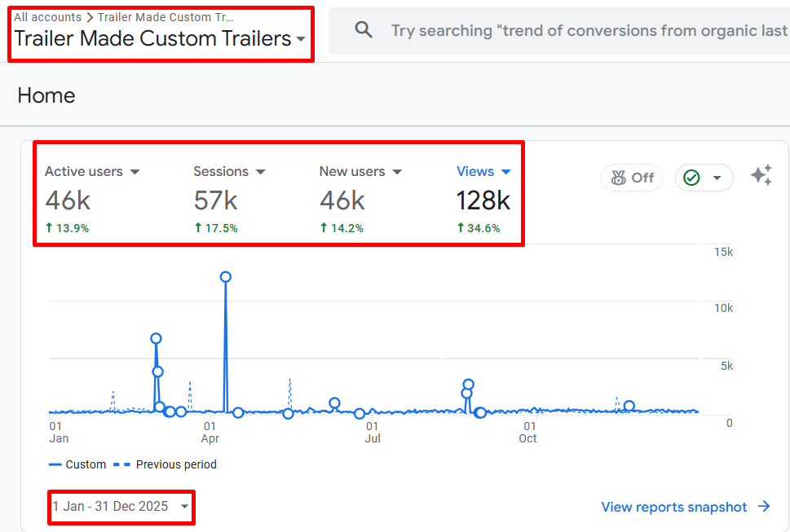Click the arrow beside View reports snapshot
The image size is (790, 532).
(764, 506)
